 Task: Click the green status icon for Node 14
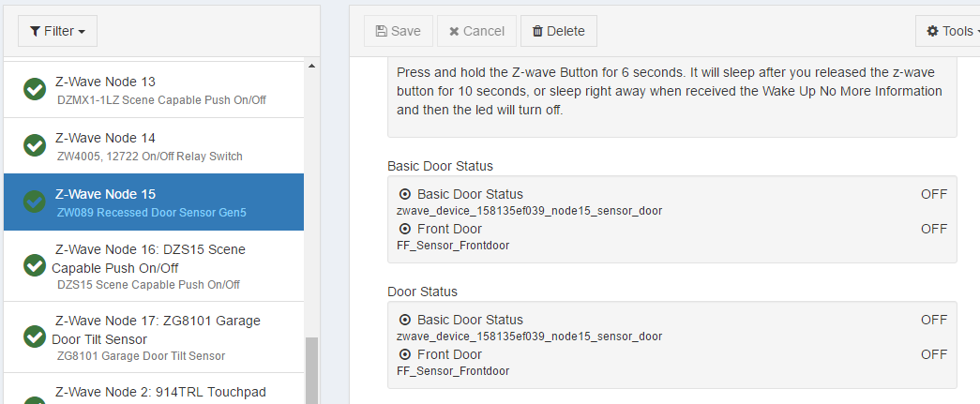[35, 145]
